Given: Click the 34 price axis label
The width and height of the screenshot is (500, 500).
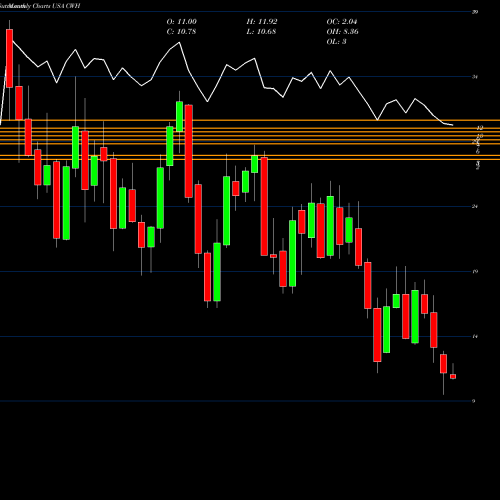Looking at the screenshot, I should click(x=475, y=77).
